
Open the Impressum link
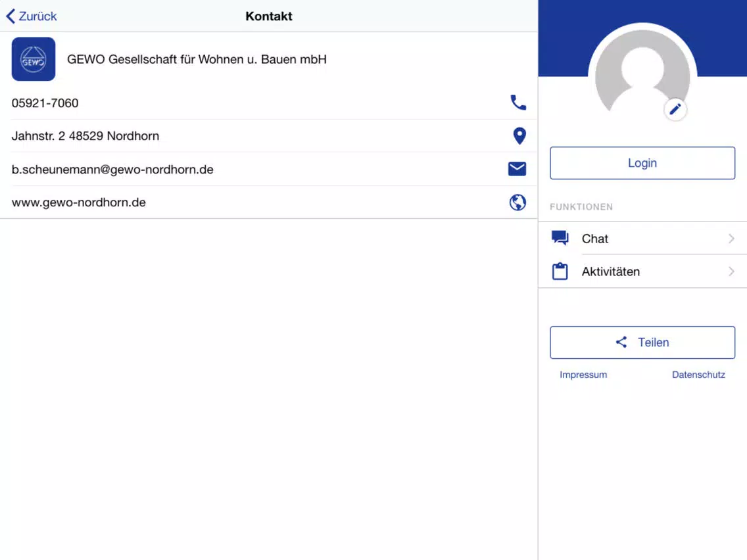tap(583, 375)
